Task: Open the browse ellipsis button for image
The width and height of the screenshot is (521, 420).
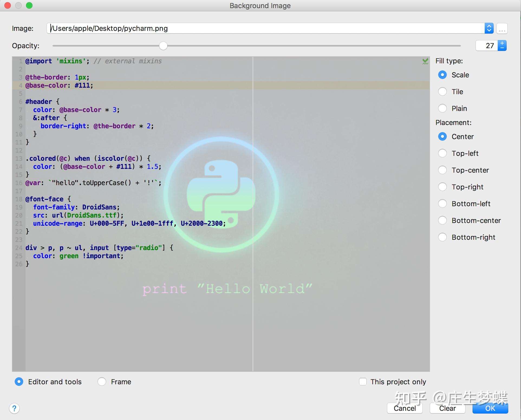Action: click(502, 28)
